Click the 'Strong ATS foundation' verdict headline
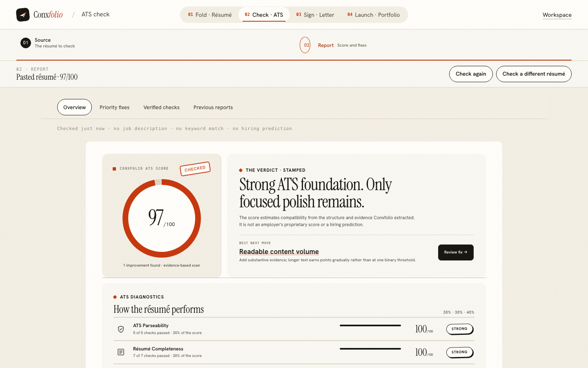The width and height of the screenshot is (588, 368). pyautogui.click(x=316, y=193)
